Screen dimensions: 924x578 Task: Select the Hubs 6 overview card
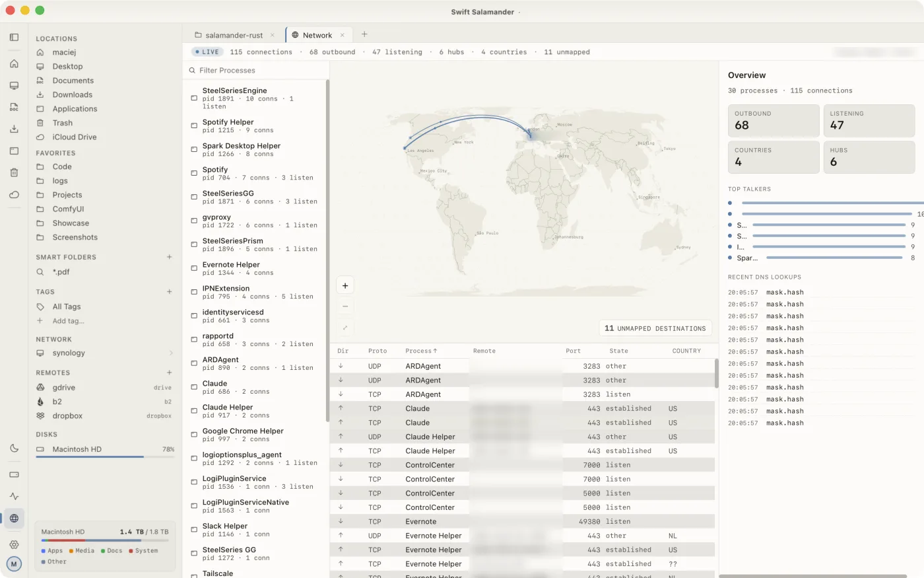point(869,157)
